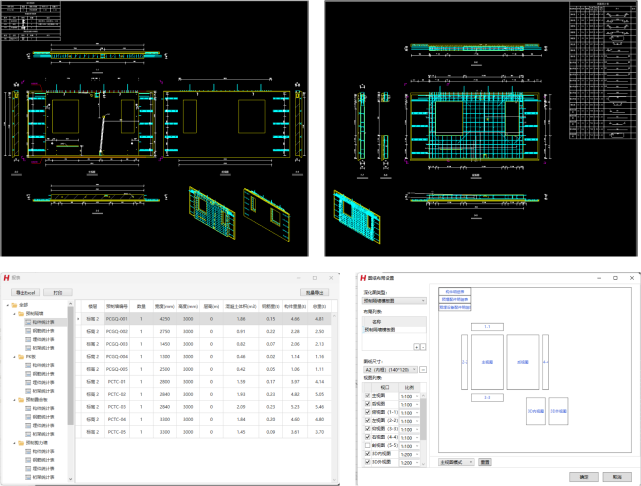Select the 1-1 view box in layout preview
This screenshot has width=641, height=486.
pyautogui.click(x=487, y=327)
